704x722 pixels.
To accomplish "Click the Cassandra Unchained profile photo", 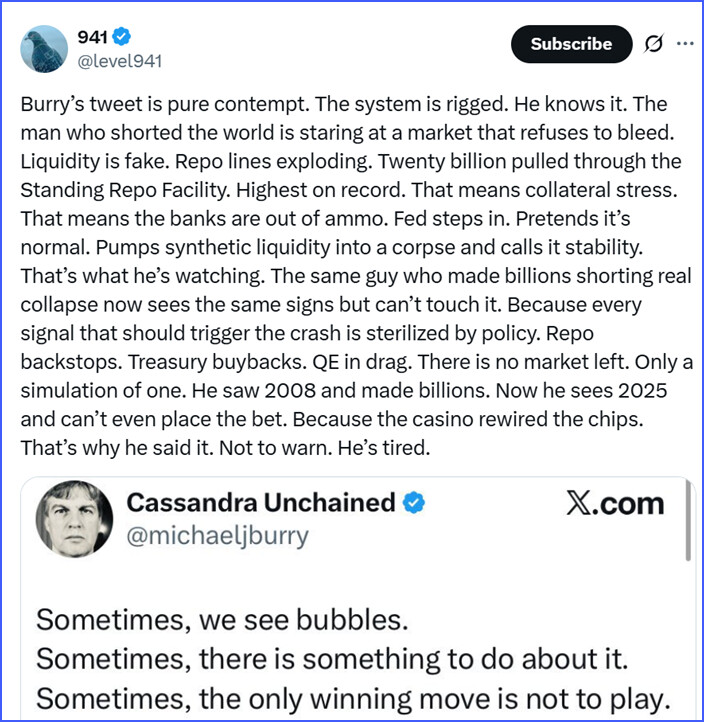I will click(73, 519).
